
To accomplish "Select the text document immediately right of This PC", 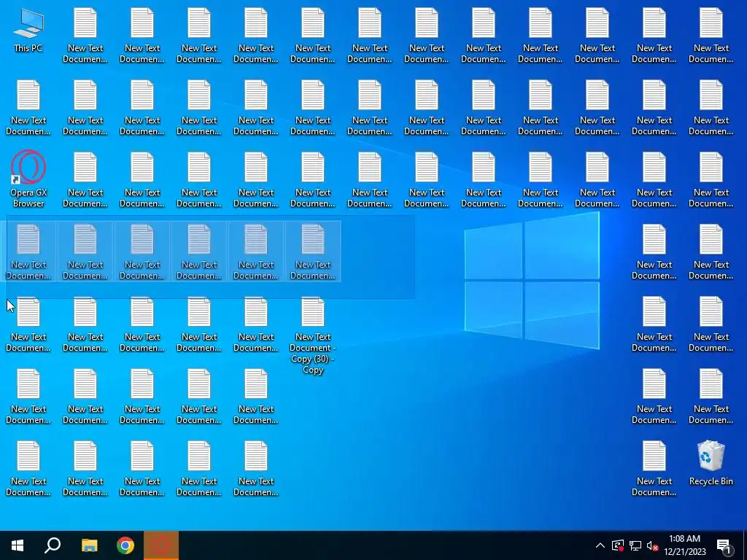I will click(85, 35).
